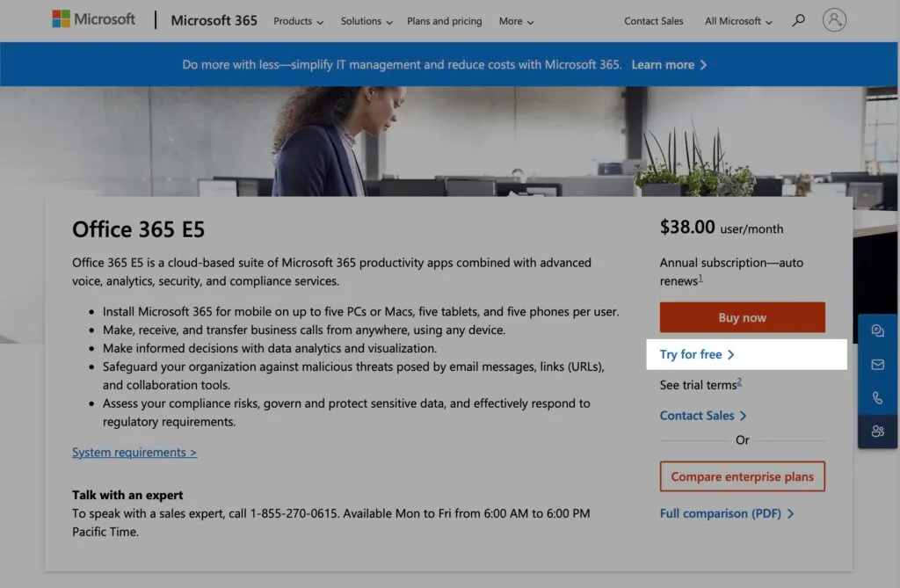This screenshot has height=588, width=900.
Task: Open Plans and pricing page
Action: pos(444,21)
